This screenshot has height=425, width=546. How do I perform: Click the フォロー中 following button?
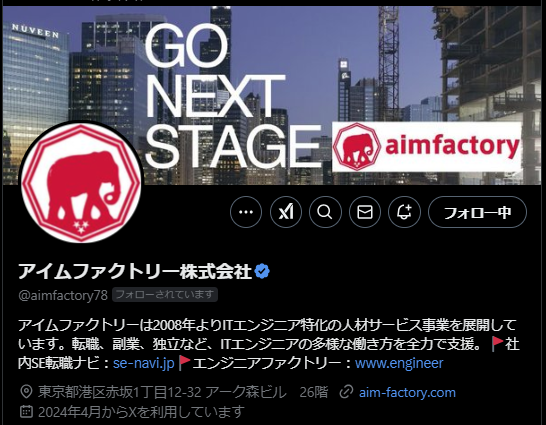pos(477,212)
